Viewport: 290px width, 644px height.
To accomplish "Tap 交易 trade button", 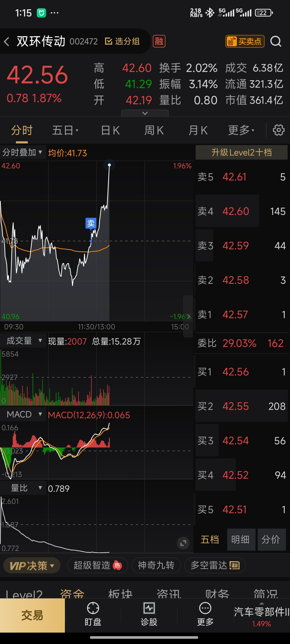I will point(32,615).
